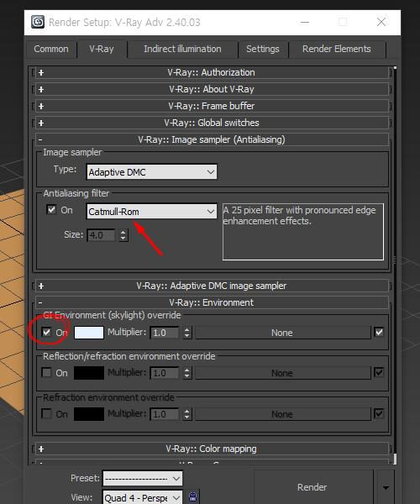Click the Reflection/refraction Multiplier spinner
Viewport: 420px width, 504px height.
tap(187, 373)
